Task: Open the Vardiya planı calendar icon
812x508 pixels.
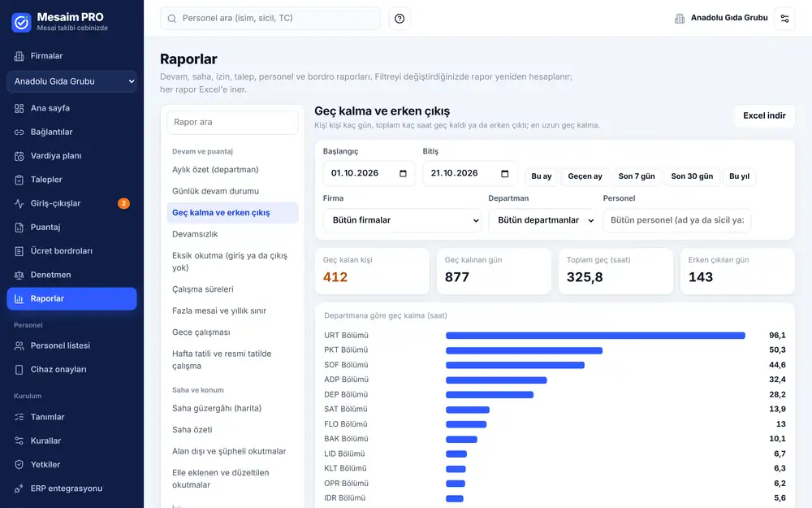Action: (x=19, y=156)
